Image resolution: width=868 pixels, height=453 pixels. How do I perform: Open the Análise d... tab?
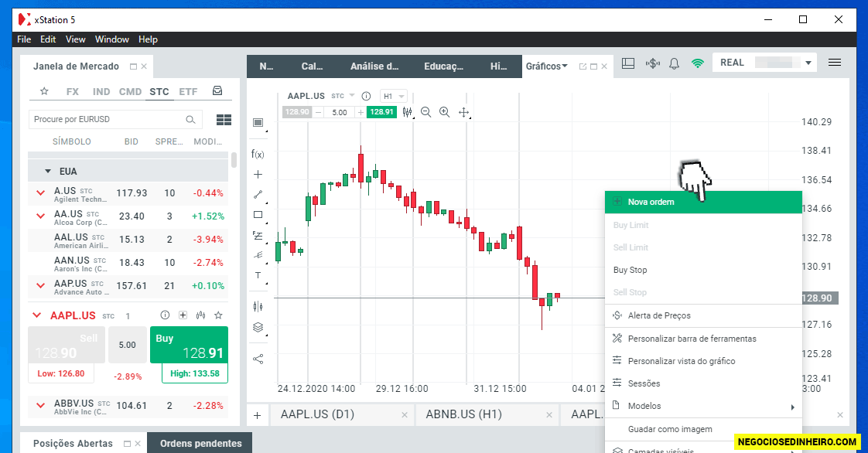pyautogui.click(x=374, y=66)
